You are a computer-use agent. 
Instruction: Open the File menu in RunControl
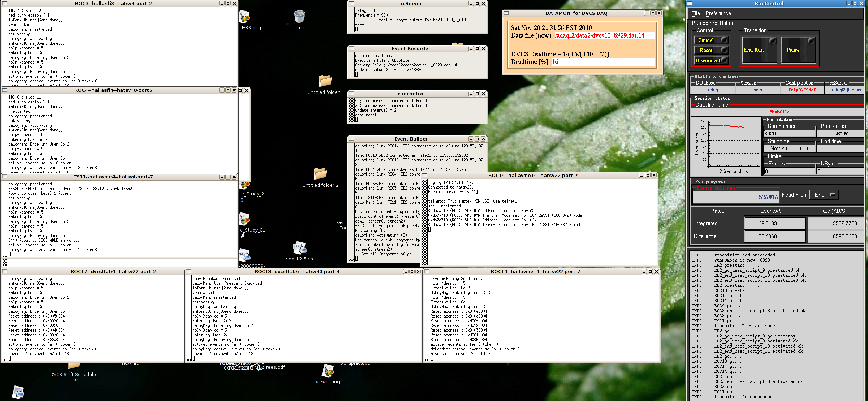(696, 13)
